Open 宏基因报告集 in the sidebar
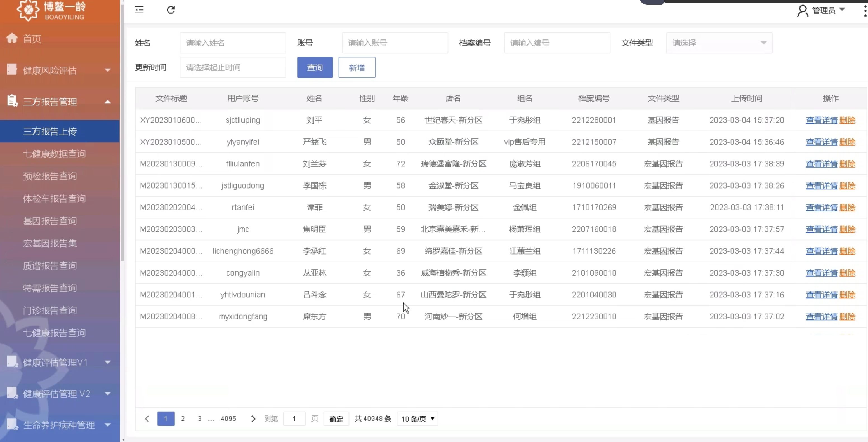 50,243
